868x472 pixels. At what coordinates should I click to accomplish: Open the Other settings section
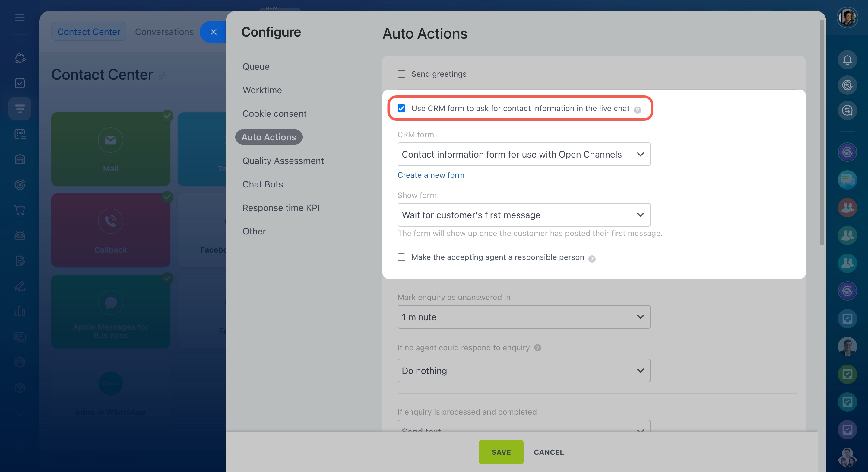pos(254,231)
